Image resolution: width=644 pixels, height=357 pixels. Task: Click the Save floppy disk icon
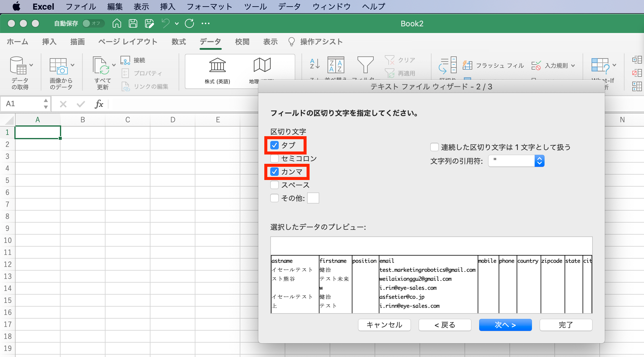point(133,23)
